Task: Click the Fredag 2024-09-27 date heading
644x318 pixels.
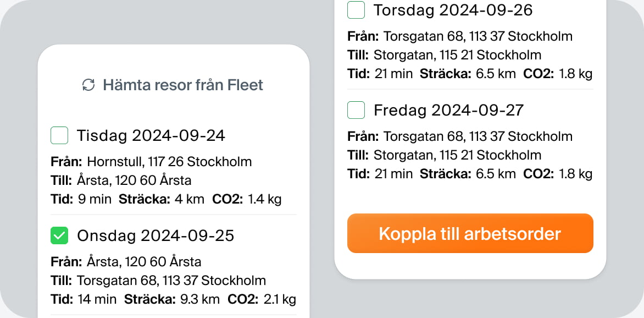Action: pos(448,110)
